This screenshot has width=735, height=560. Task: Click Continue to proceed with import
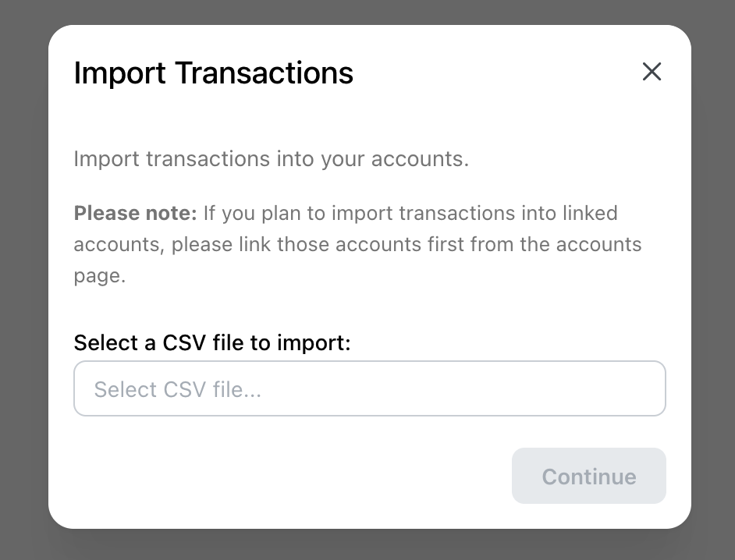[588, 476]
